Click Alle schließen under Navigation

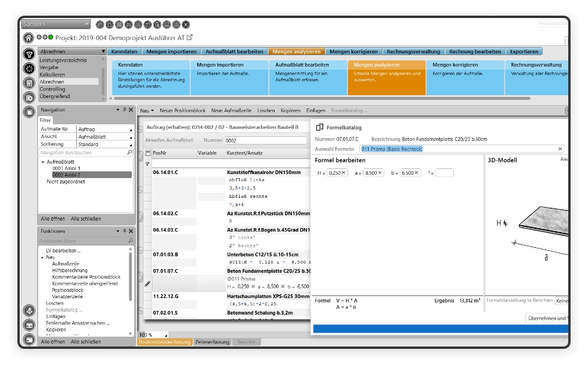(85, 219)
